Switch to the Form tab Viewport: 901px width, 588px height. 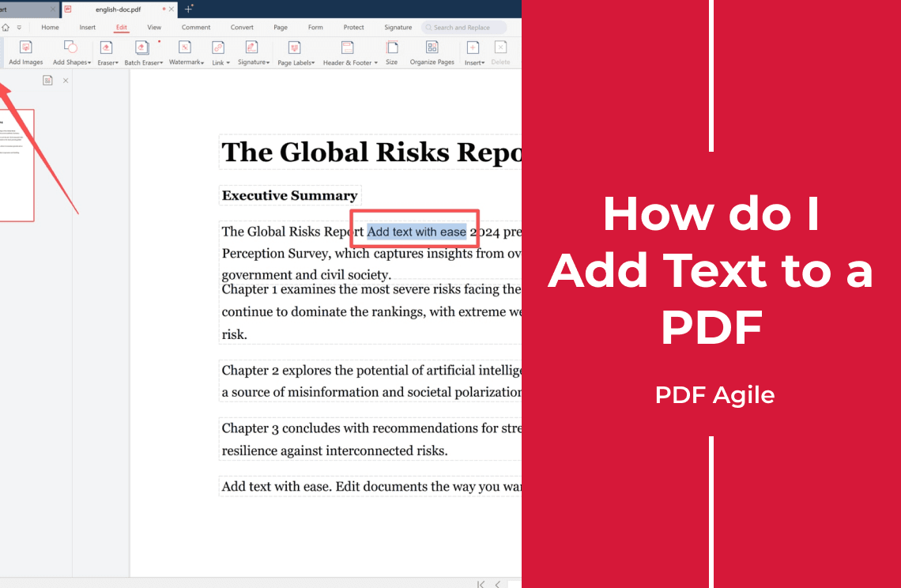(315, 27)
